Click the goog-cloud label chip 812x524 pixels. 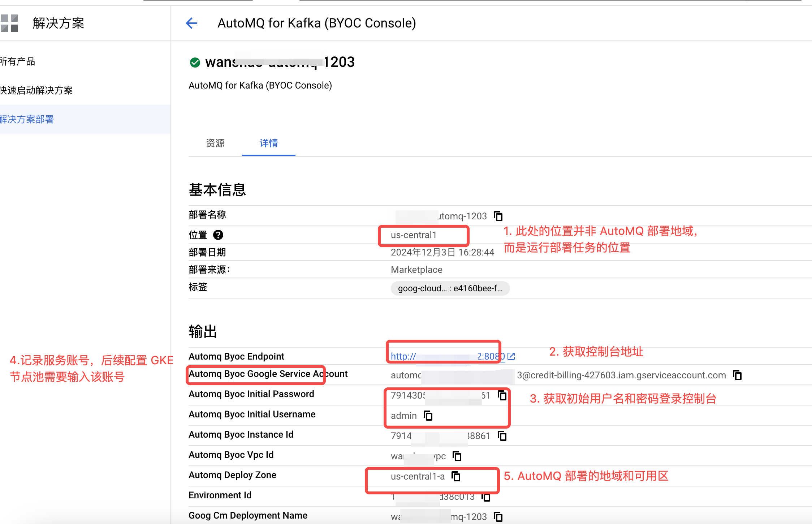point(450,288)
